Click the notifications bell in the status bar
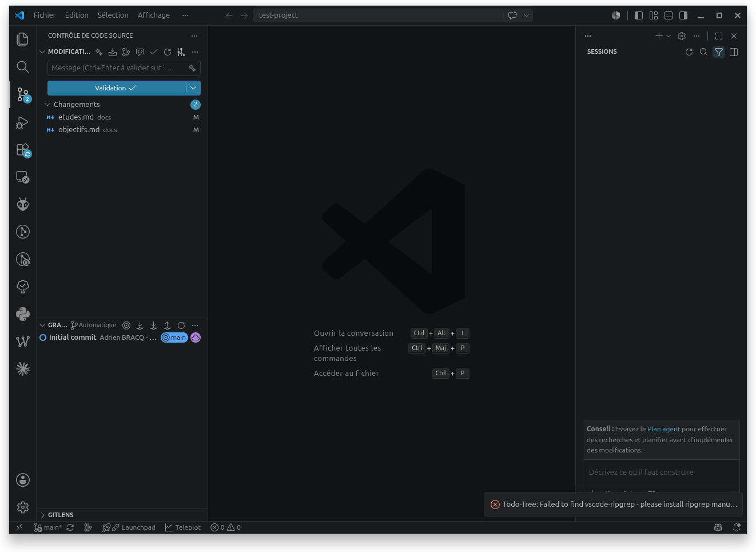Viewport: 756px width, 552px height. pyautogui.click(x=737, y=527)
